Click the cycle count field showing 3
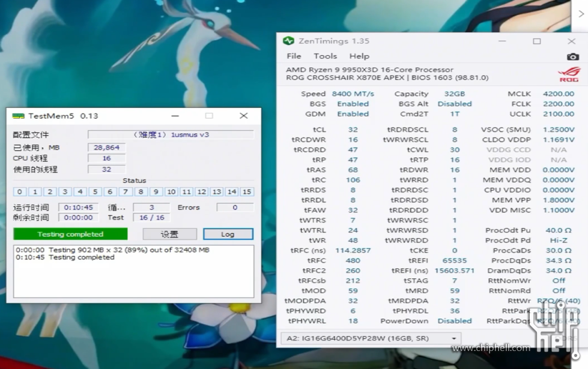Screen dimensions: 588x369 coord(151,208)
